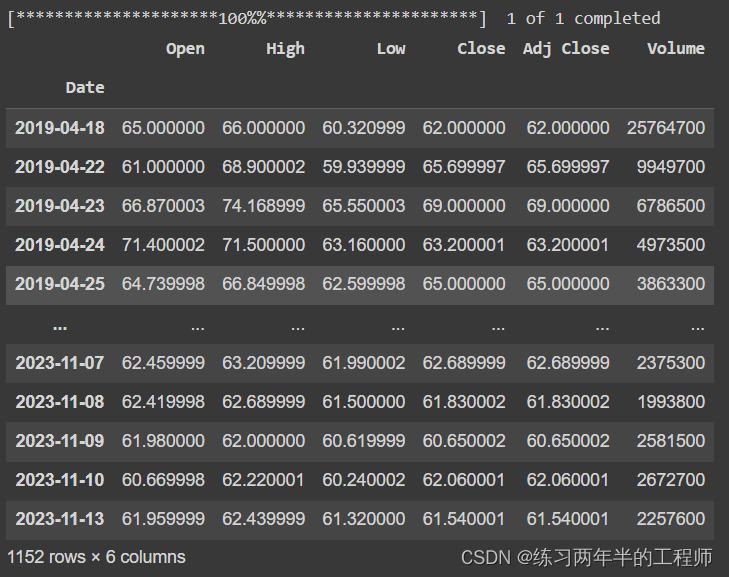Click the 1 of 1 completed message
This screenshot has width=729, height=577.
[x=583, y=19]
